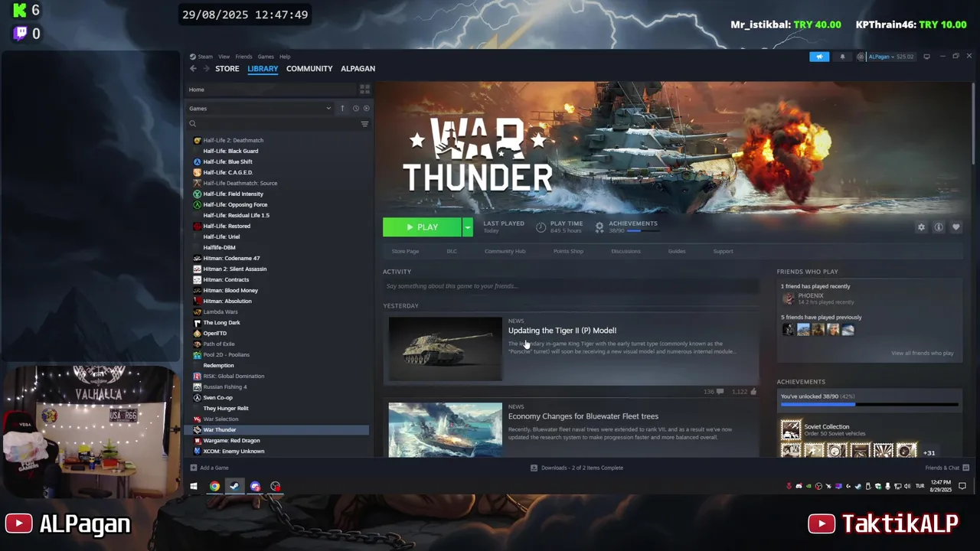Open the Steam notifications bell
Viewport: 980px width, 551px height.
pyautogui.click(x=843, y=57)
